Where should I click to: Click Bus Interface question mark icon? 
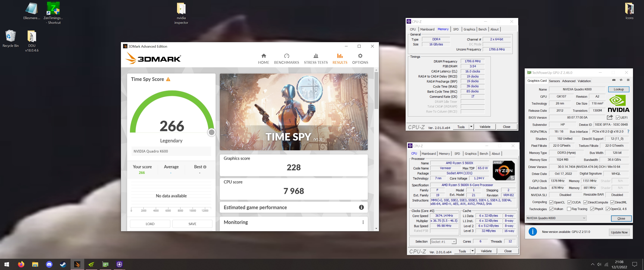[628, 131]
